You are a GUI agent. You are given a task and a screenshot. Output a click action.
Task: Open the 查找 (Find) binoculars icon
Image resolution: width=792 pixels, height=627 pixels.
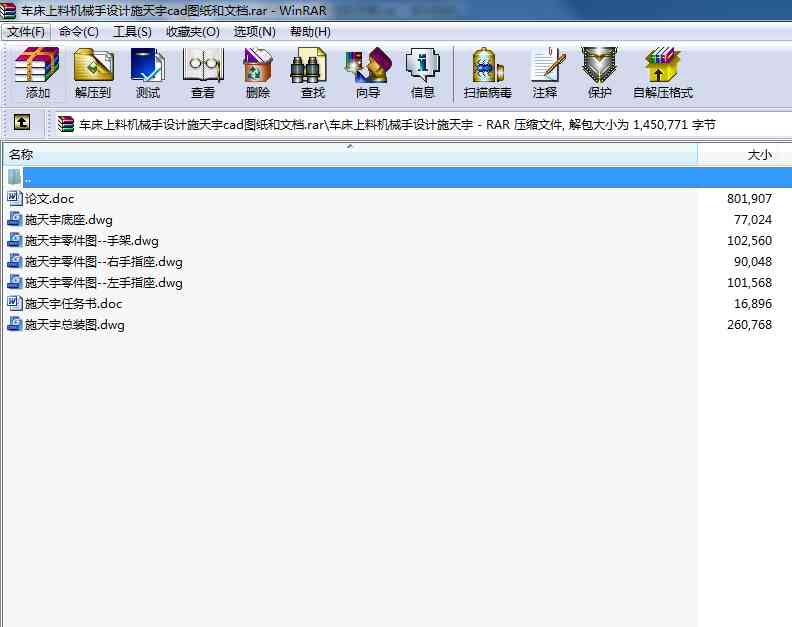tap(309, 65)
